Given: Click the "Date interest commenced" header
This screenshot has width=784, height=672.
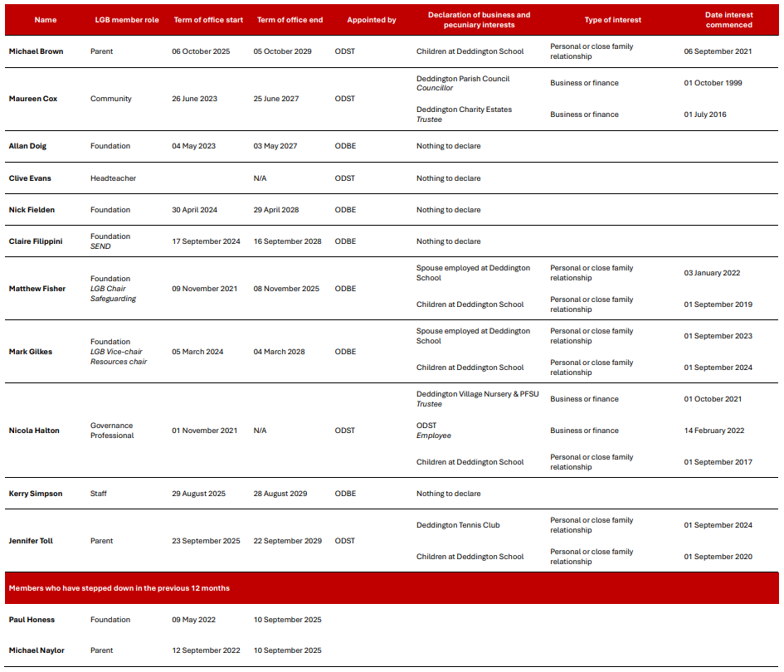Looking at the screenshot, I should click(728, 20).
